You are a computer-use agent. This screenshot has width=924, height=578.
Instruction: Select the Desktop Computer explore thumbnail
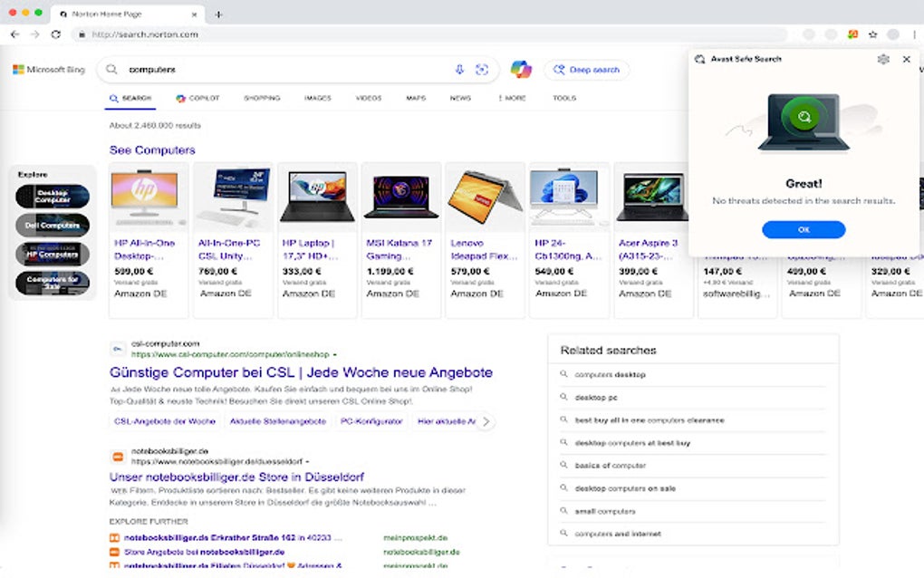click(x=53, y=197)
